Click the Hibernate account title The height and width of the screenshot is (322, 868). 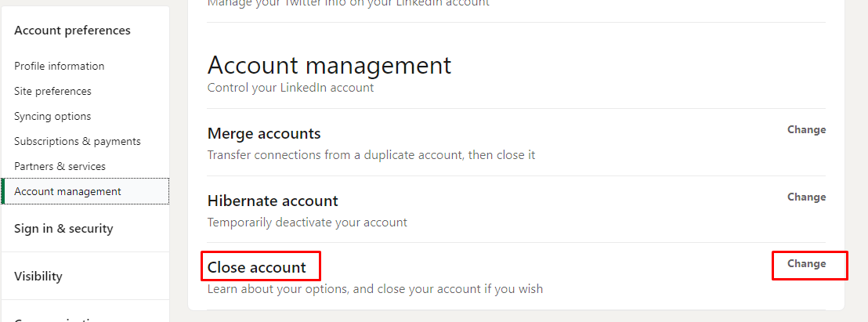[x=273, y=201]
